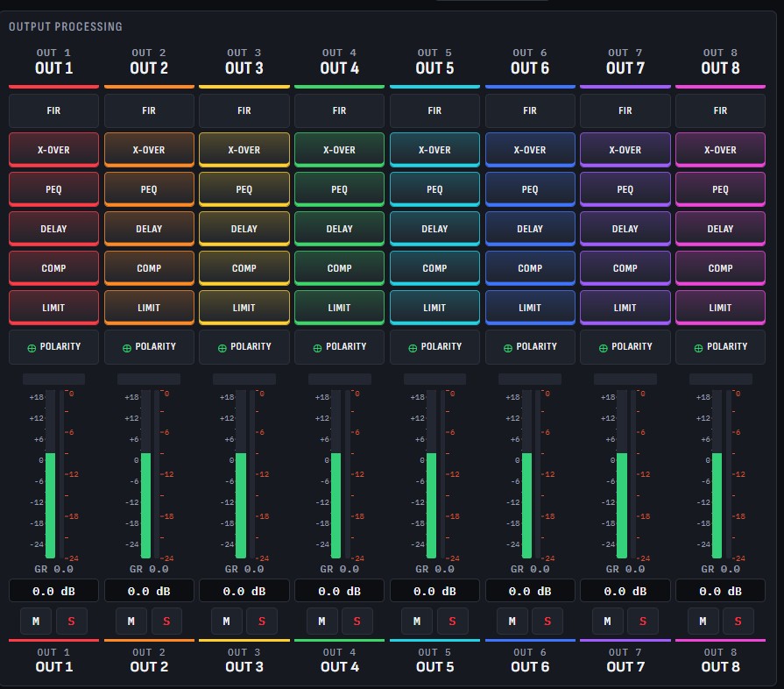Open X-OVER settings for OUT 2
Viewport: 784px width, 689px height.
(149, 150)
